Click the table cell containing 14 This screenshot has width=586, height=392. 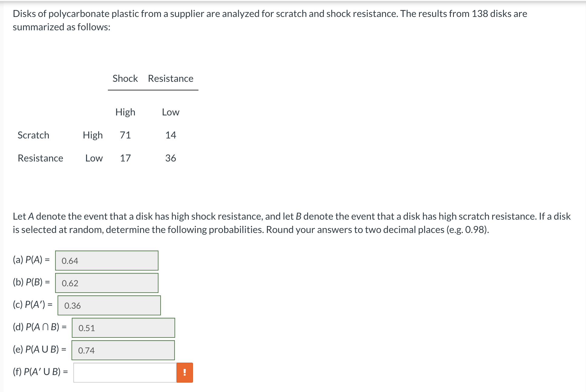171,135
